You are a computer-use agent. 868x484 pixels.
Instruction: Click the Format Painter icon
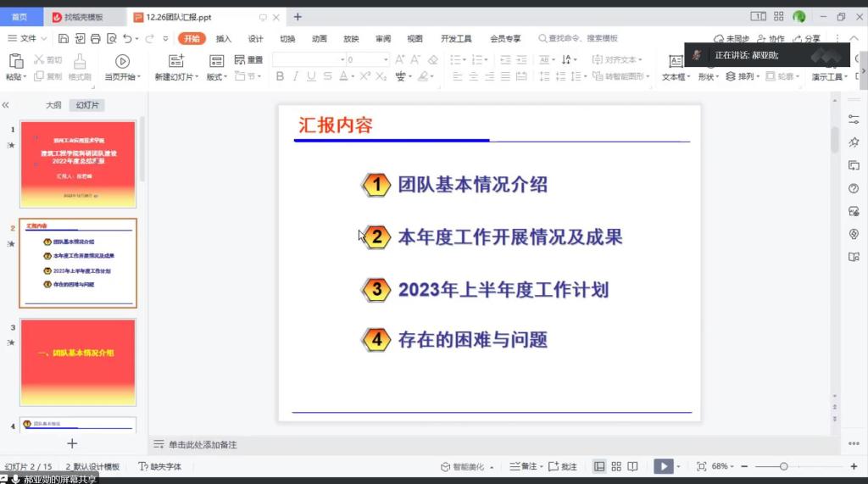point(80,61)
